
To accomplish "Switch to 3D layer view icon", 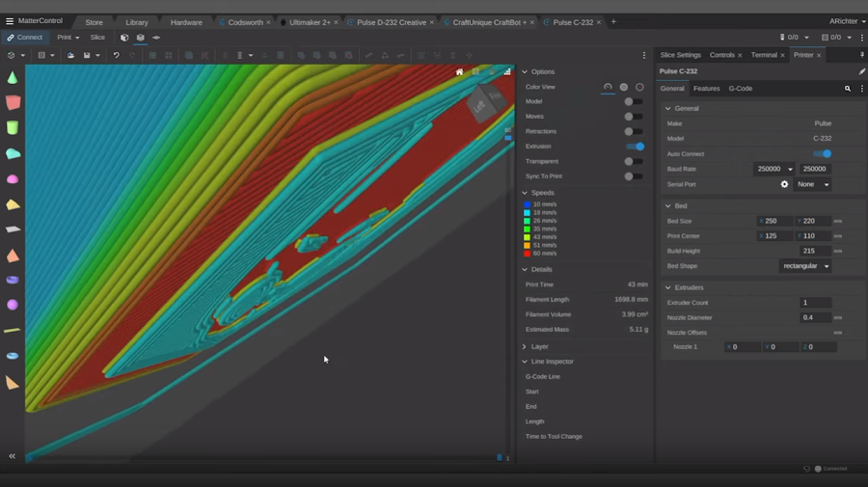I will click(x=141, y=38).
